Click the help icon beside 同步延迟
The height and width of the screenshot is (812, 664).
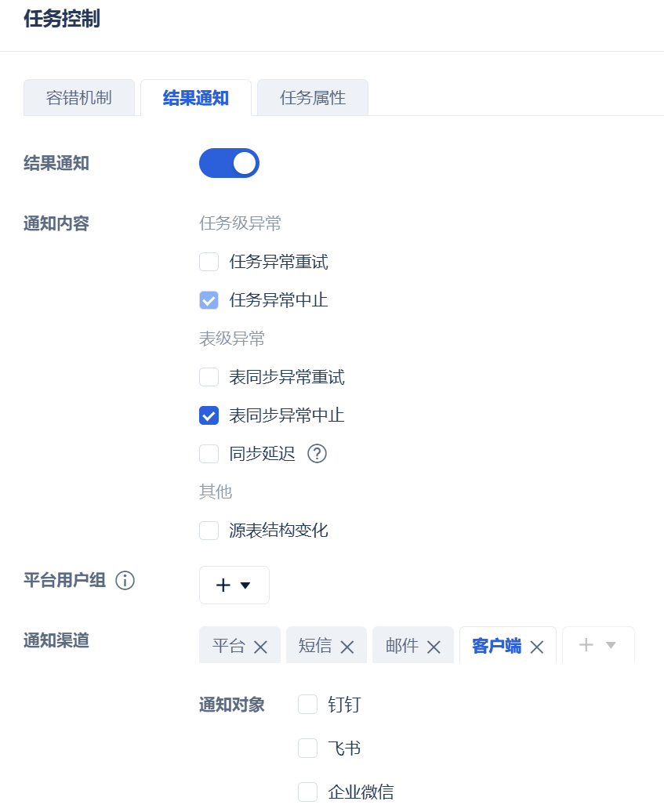coord(317,454)
